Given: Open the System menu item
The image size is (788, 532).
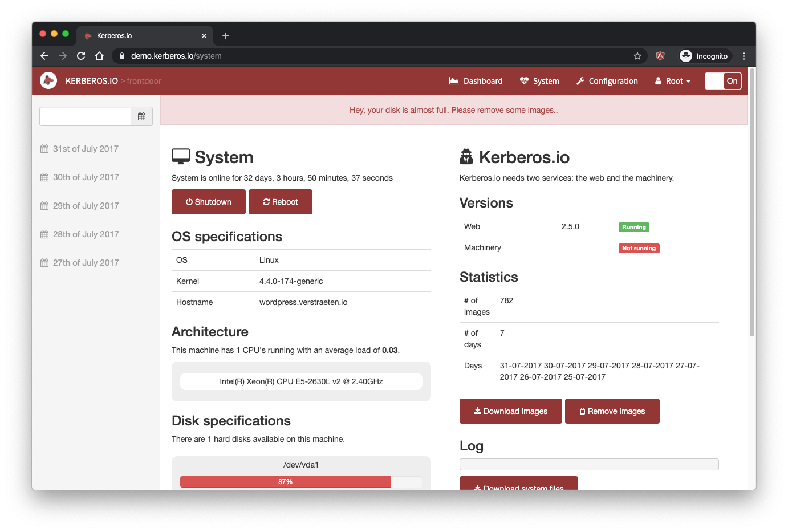Looking at the screenshot, I should [539, 81].
